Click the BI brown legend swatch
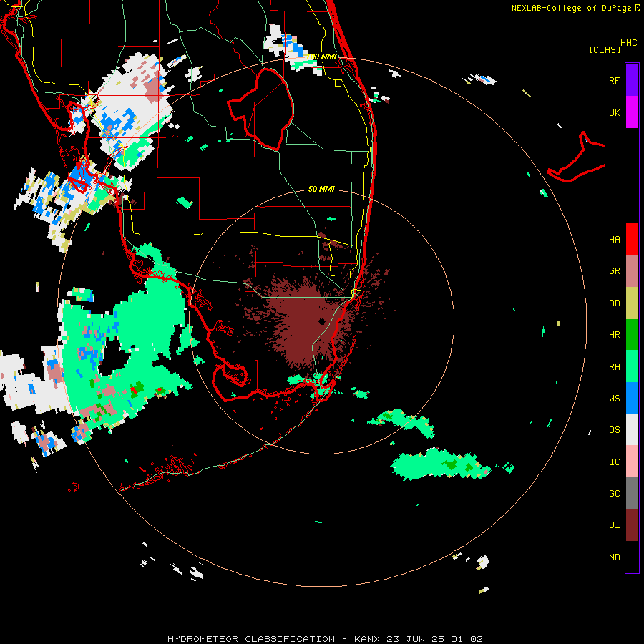Image resolution: width=644 pixels, height=644 pixels. click(632, 525)
